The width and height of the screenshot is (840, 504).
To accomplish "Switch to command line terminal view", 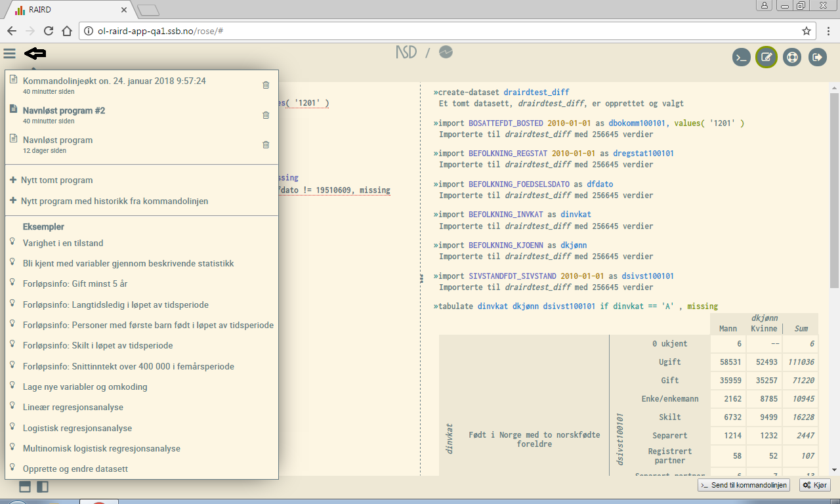I will 741,57.
